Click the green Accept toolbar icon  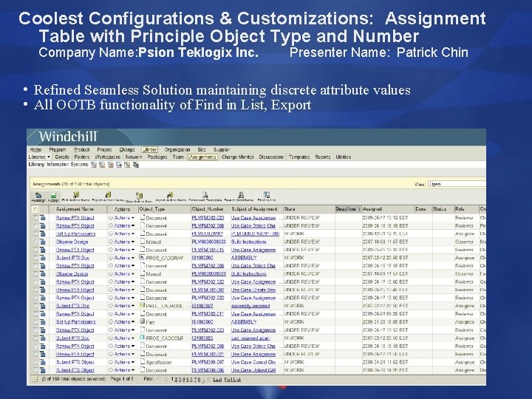coord(53,195)
